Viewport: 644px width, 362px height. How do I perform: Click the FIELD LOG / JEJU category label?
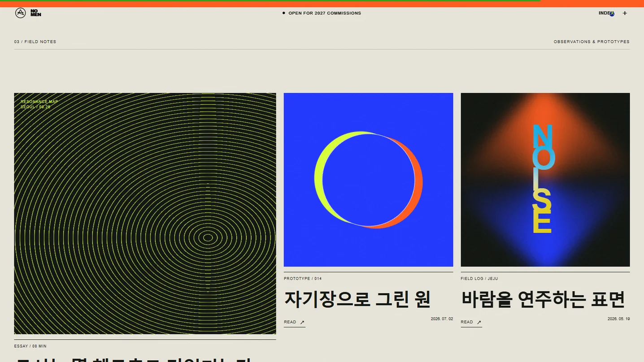coord(479,279)
